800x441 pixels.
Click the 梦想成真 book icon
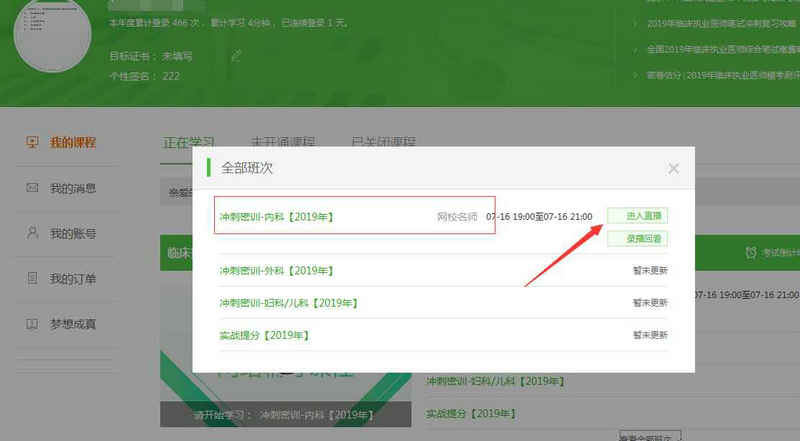pyautogui.click(x=33, y=324)
